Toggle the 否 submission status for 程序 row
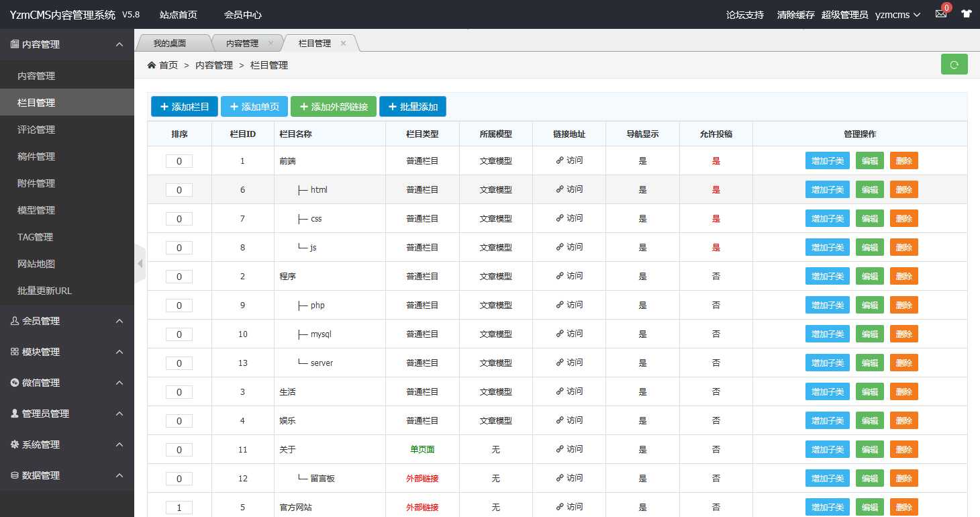This screenshot has width=980, height=517. point(716,277)
